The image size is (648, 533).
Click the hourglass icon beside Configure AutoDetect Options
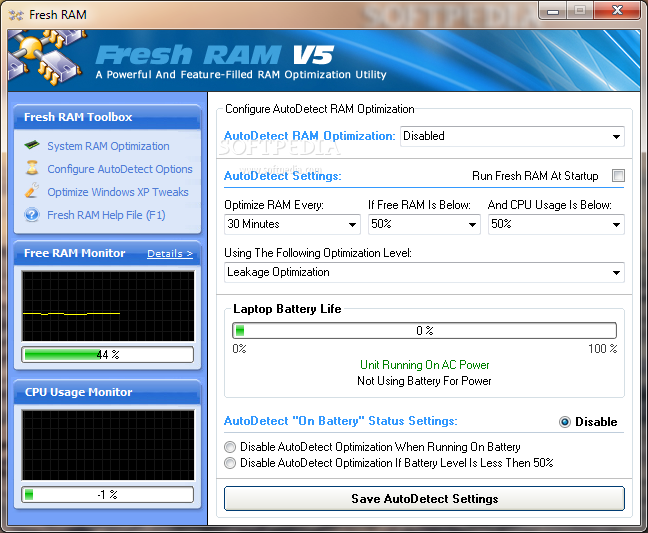coord(32,168)
